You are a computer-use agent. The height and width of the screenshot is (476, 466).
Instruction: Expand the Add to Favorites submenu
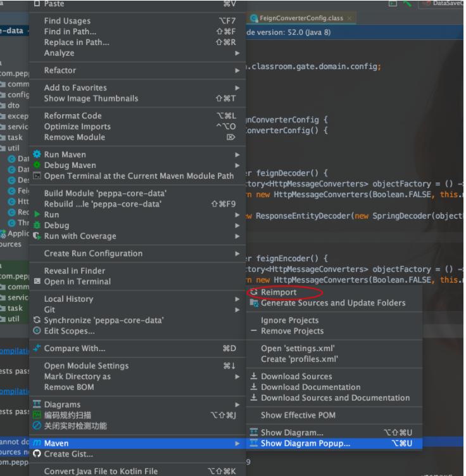237,88
